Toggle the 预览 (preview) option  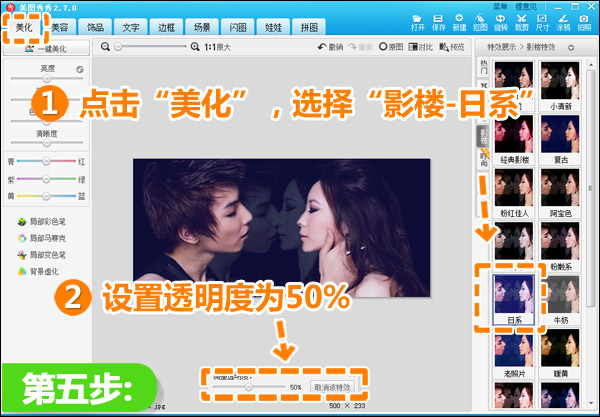click(450, 47)
